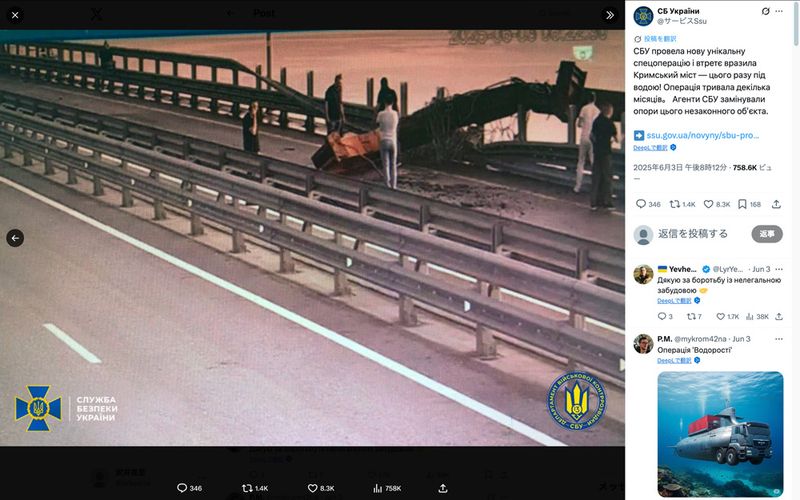Repost the post using the 1.4K retweet icon
Image resolution: width=800 pixels, height=500 pixels.
683,204
